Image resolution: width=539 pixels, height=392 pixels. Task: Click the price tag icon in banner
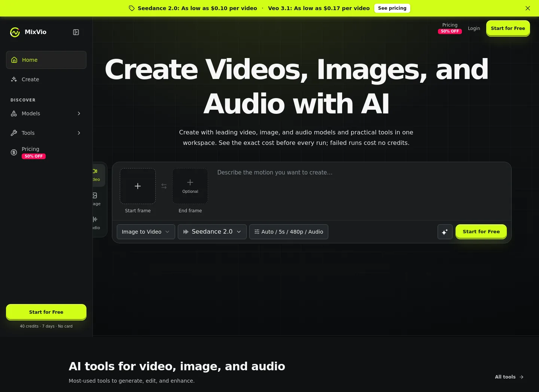[132, 8]
